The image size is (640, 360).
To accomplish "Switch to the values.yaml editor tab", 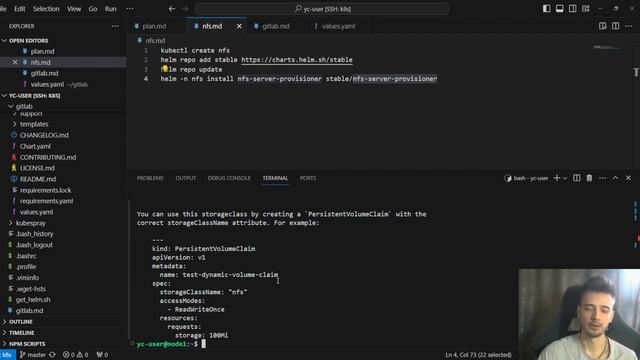I will (338, 26).
